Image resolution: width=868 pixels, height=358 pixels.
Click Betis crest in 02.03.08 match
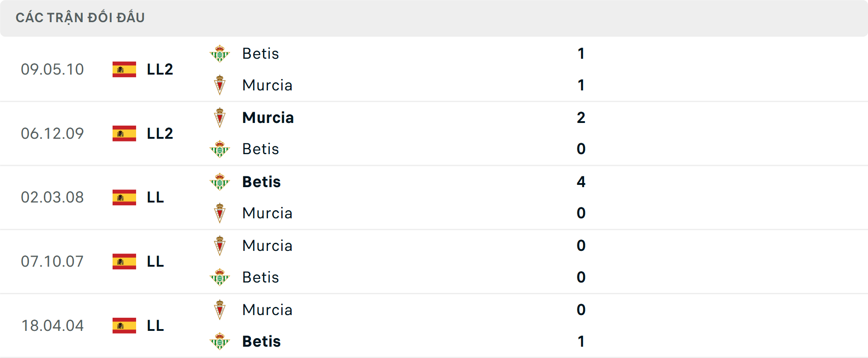pyautogui.click(x=220, y=182)
